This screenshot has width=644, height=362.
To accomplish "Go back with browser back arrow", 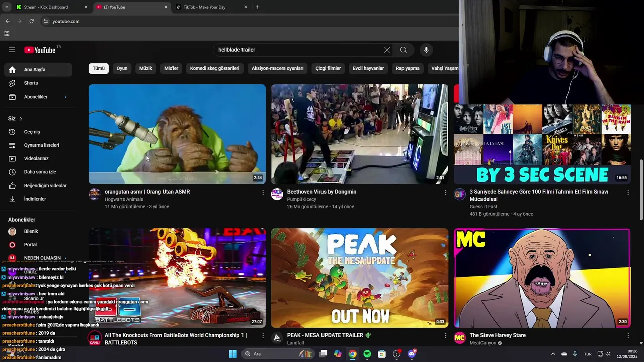I will coord(7,21).
